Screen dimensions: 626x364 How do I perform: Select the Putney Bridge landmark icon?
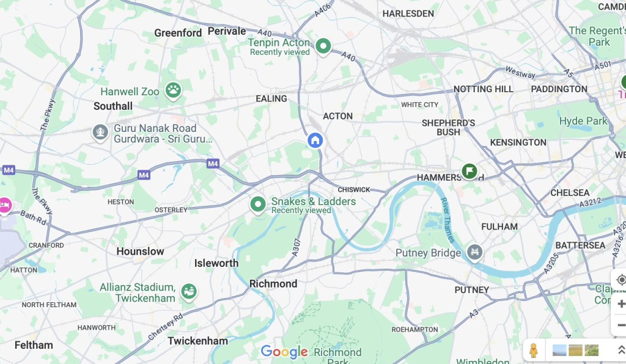pos(474,252)
